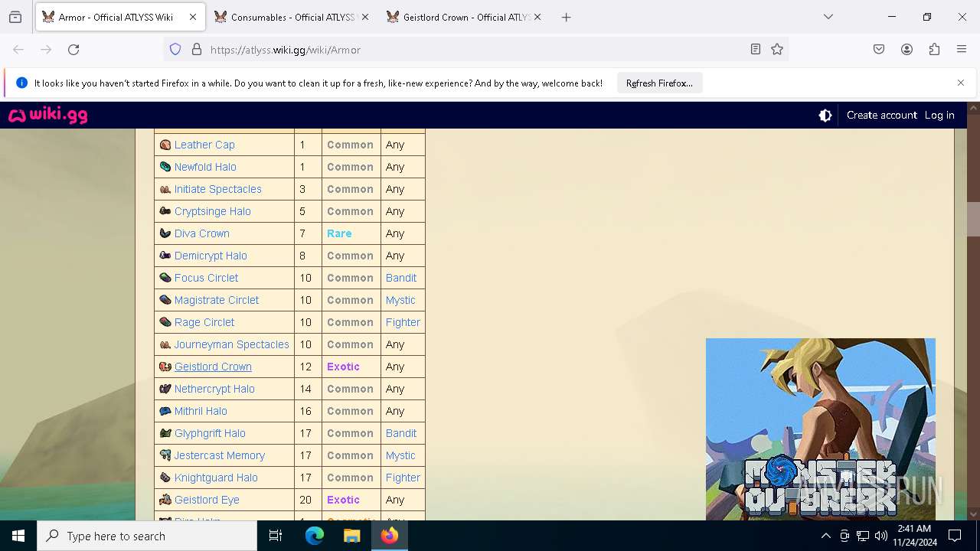This screenshot has height=551, width=980.
Task: Open the Firefox application menu
Action: (962, 50)
